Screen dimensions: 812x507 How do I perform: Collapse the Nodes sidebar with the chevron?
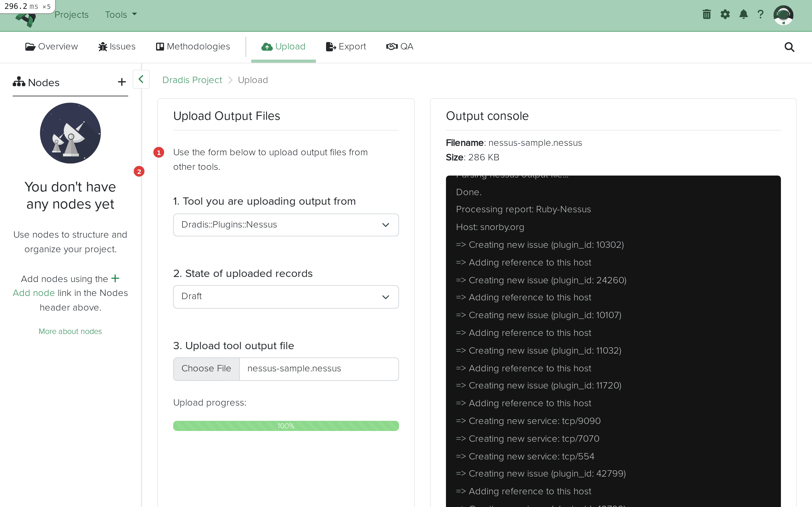click(x=141, y=80)
